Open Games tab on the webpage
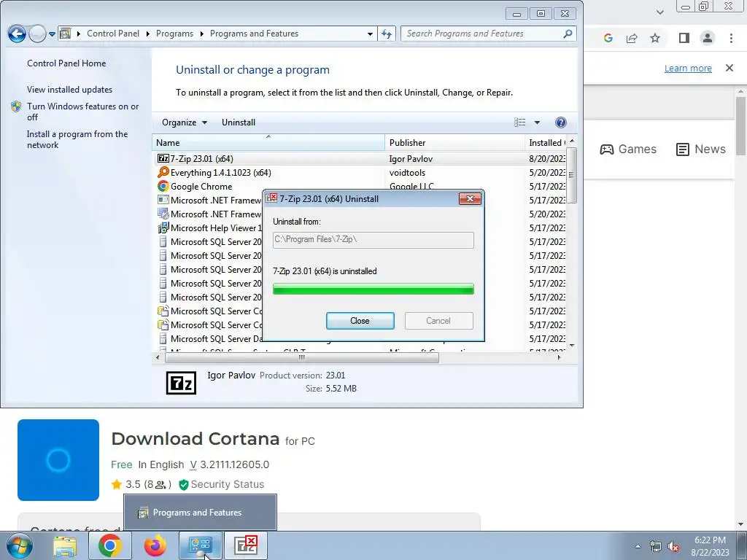 (x=628, y=149)
